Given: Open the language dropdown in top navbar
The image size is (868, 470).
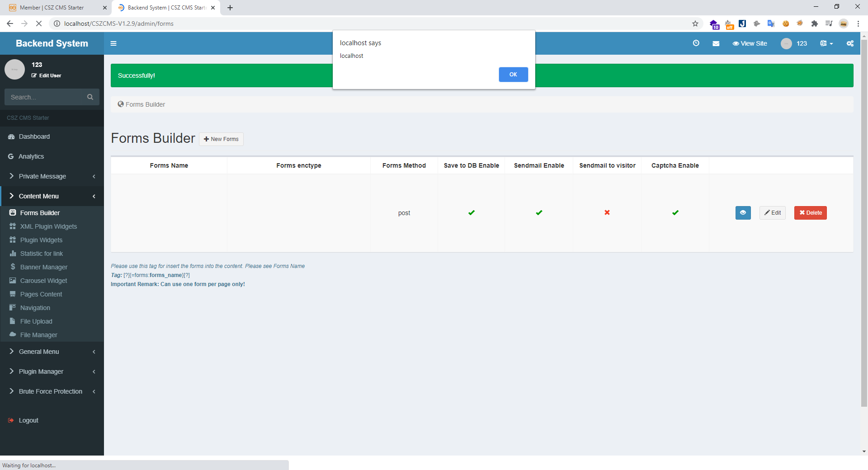Looking at the screenshot, I should tap(826, 43).
